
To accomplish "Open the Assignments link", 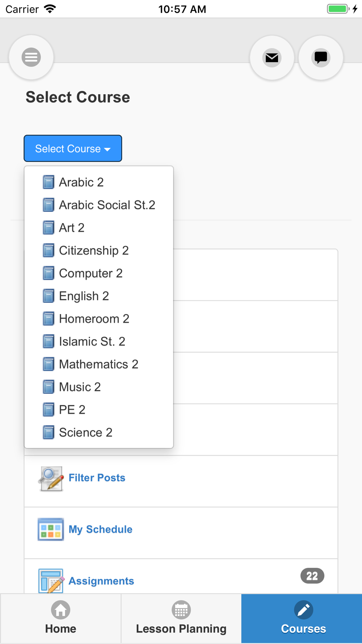I will tap(101, 581).
